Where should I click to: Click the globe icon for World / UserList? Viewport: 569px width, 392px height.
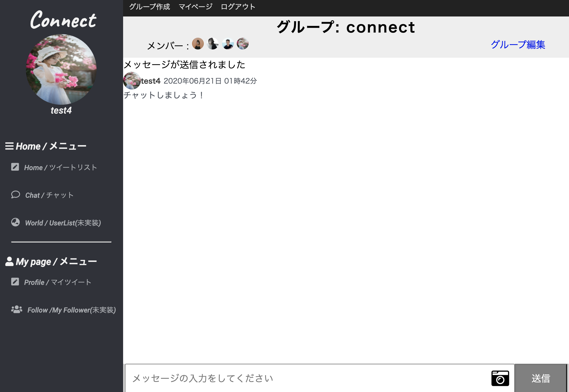click(16, 222)
